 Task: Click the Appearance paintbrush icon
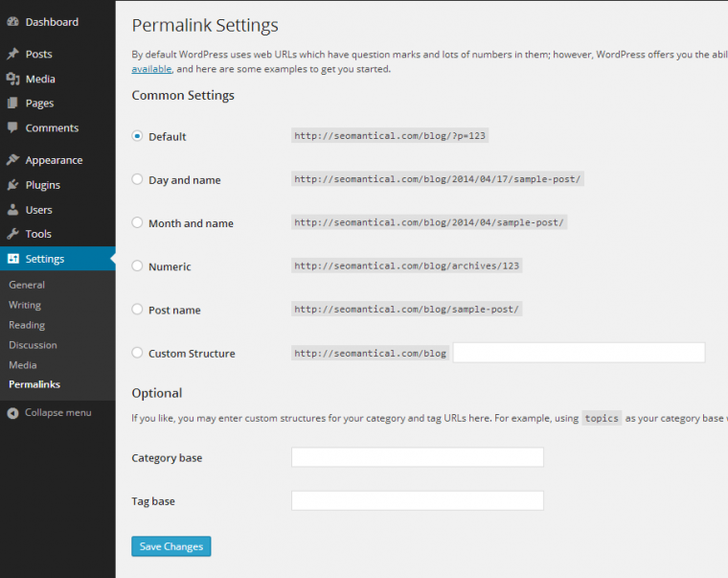click(x=13, y=160)
